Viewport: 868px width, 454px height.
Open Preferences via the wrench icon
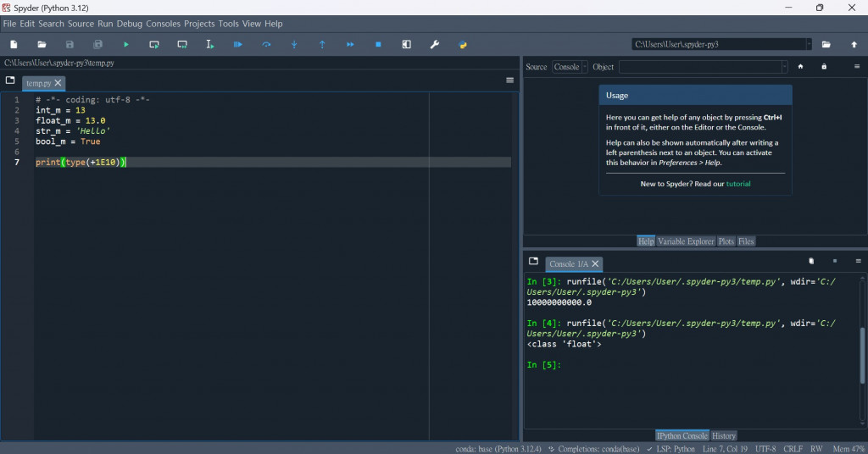click(435, 44)
